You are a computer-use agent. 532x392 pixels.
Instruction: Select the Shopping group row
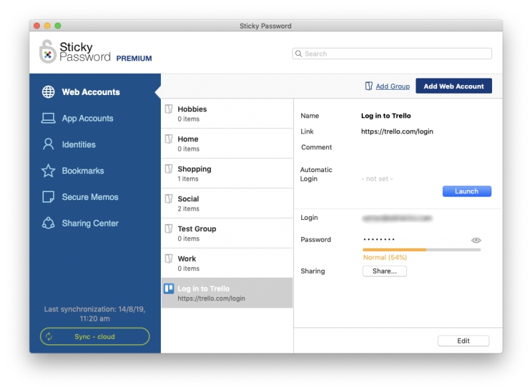coord(227,173)
